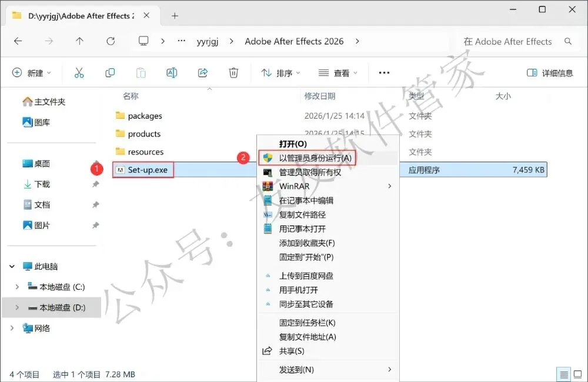Open the 查看 view dropdown
Viewport: 588px width, 382px height.
pyautogui.click(x=338, y=73)
